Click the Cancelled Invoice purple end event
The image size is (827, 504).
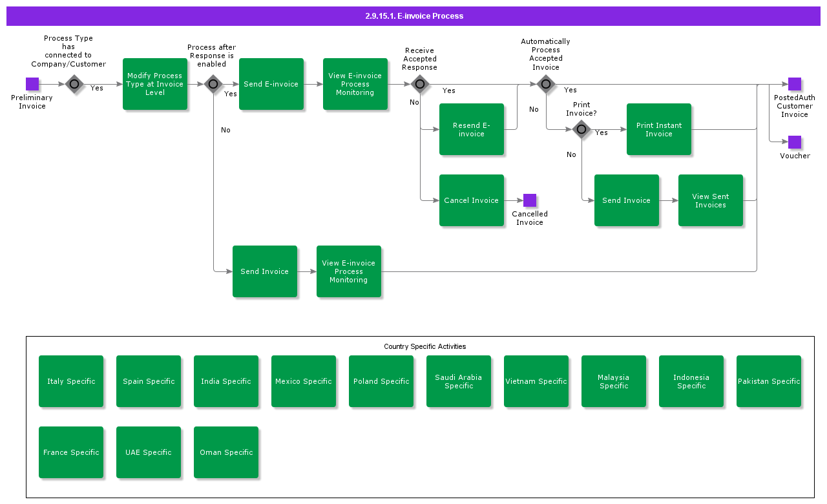click(x=530, y=200)
